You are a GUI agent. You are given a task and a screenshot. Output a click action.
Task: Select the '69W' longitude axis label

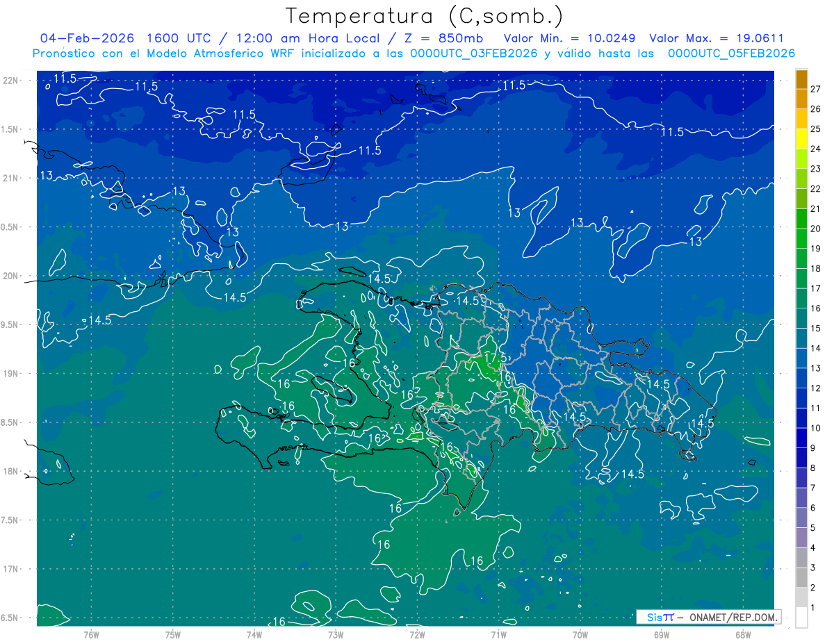click(662, 635)
